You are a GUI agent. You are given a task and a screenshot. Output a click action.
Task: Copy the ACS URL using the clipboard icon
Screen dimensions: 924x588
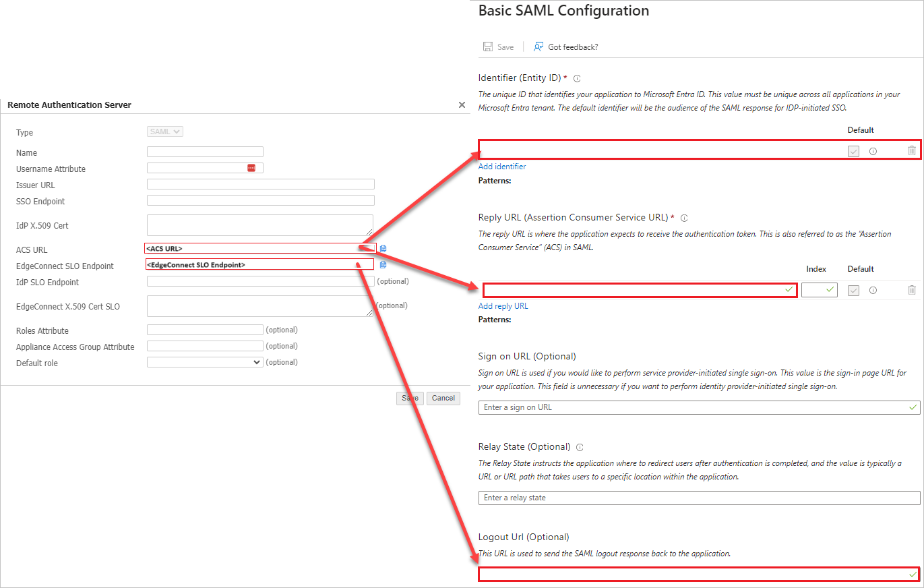pyautogui.click(x=383, y=248)
